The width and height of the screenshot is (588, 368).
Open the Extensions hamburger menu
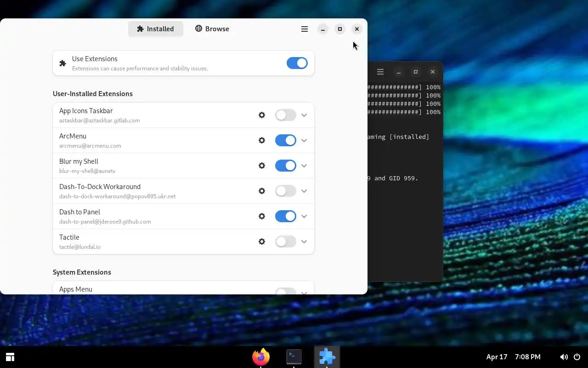(x=305, y=29)
